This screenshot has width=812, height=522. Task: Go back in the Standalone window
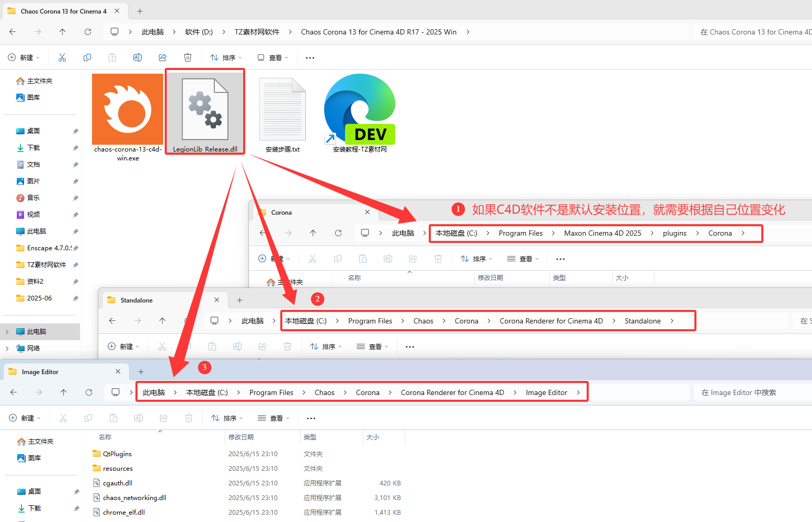click(x=112, y=321)
